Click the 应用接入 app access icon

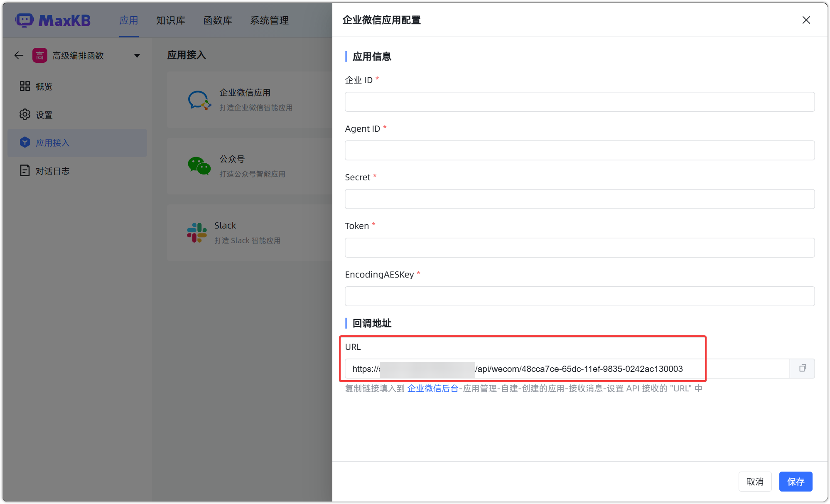point(25,143)
